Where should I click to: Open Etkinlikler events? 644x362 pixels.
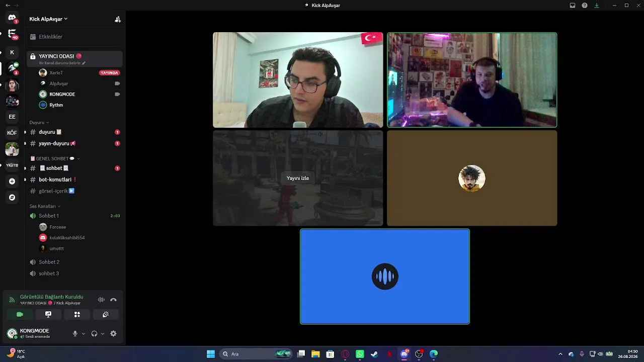click(x=74, y=37)
